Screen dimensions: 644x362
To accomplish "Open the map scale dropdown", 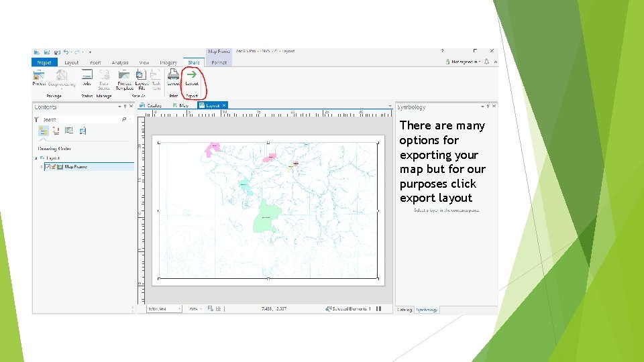I will (x=180, y=308).
